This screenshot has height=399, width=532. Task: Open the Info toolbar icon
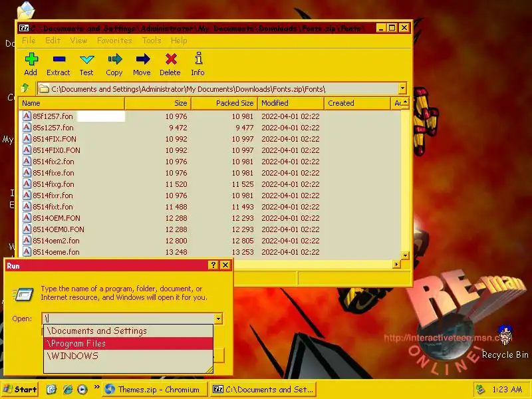pos(199,59)
